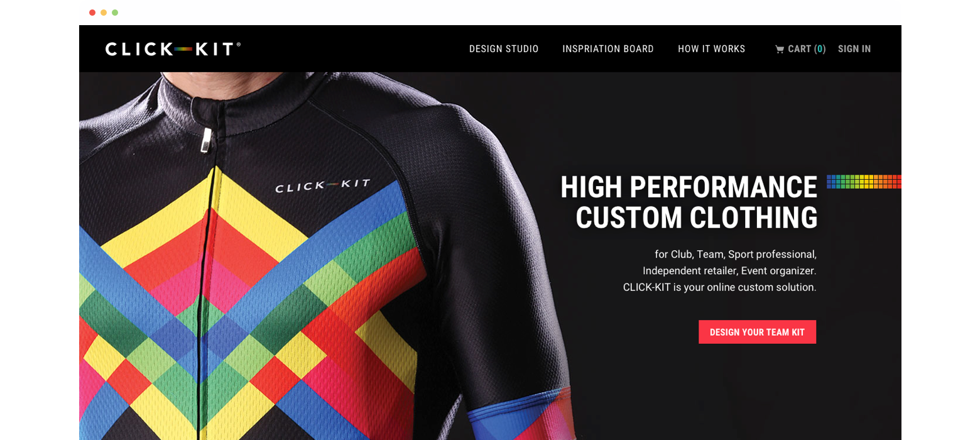Click the "Independent retailer, Event organizer" text line
Image resolution: width=980 pixels, height=440 pixels.
tap(729, 271)
